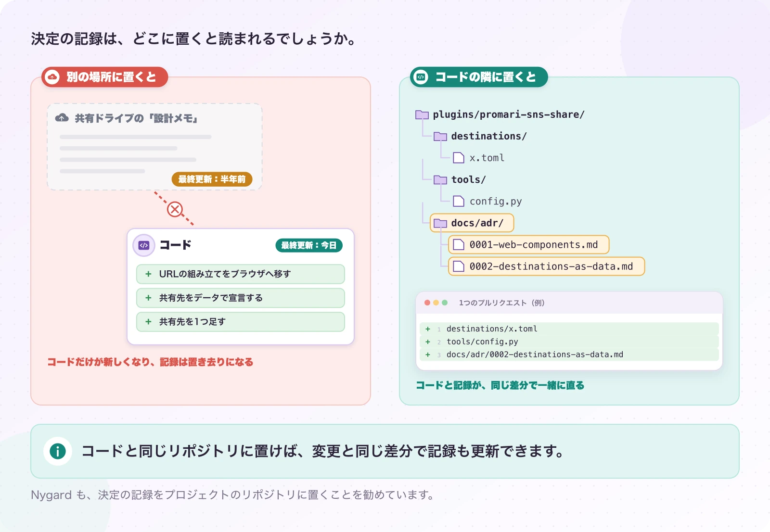The height and width of the screenshot is (532, 770).
Task: Open the highlighted docs/adr/ folder label
Action: click(477, 223)
